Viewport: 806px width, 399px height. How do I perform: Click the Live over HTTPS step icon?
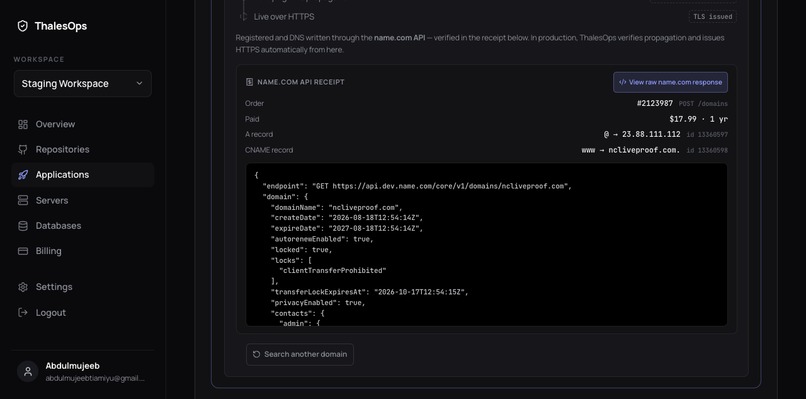244,17
